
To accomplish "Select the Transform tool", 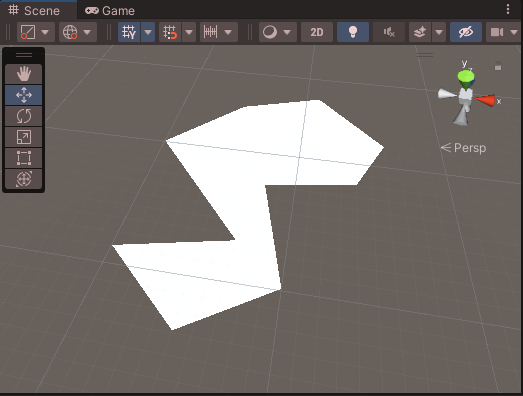I will (x=24, y=179).
